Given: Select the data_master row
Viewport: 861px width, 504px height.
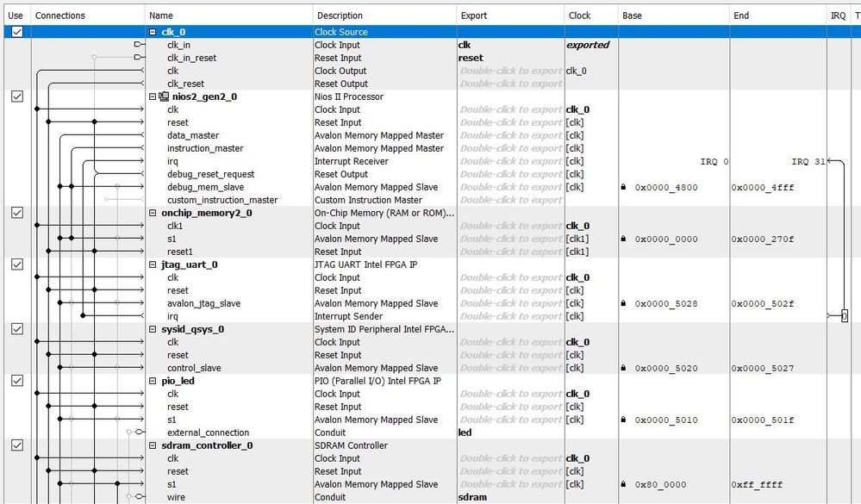Looking at the screenshot, I should [x=193, y=135].
